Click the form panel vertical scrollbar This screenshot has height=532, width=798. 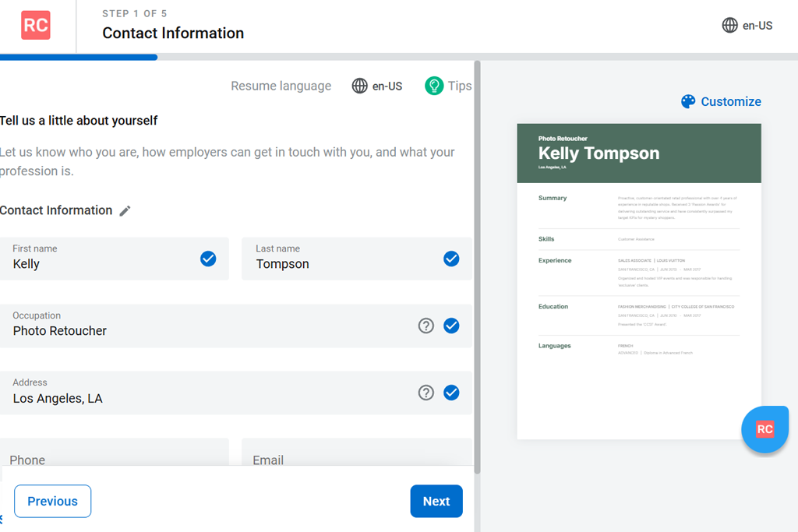(478, 267)
